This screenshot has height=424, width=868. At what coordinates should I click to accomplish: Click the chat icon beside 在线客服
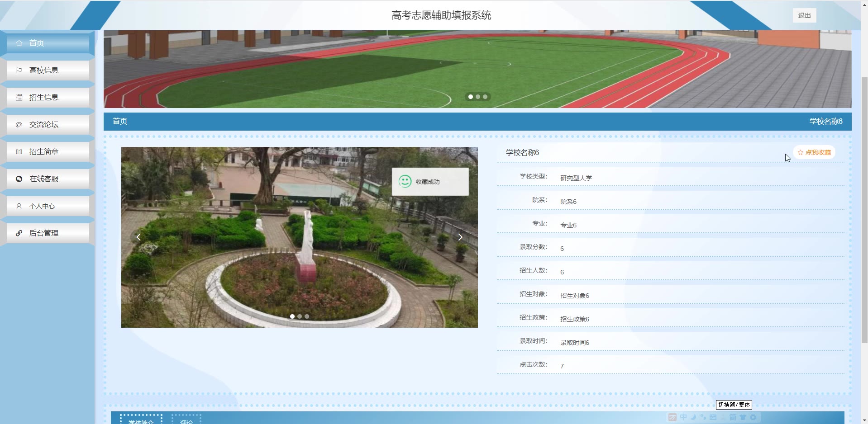19,179
